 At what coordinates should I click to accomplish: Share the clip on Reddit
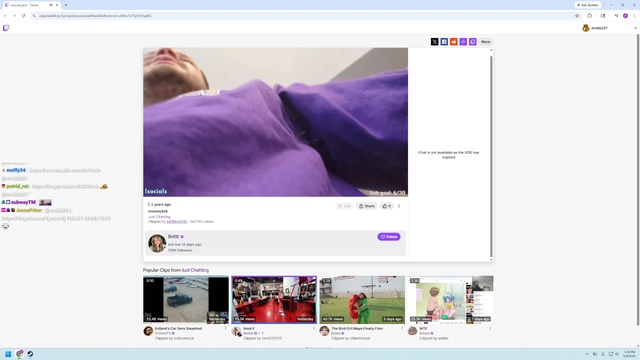(453, 42)
